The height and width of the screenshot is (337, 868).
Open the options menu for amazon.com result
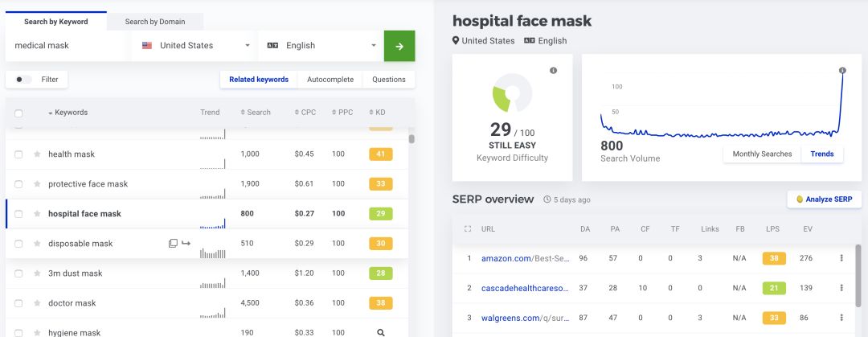[841, 258]
